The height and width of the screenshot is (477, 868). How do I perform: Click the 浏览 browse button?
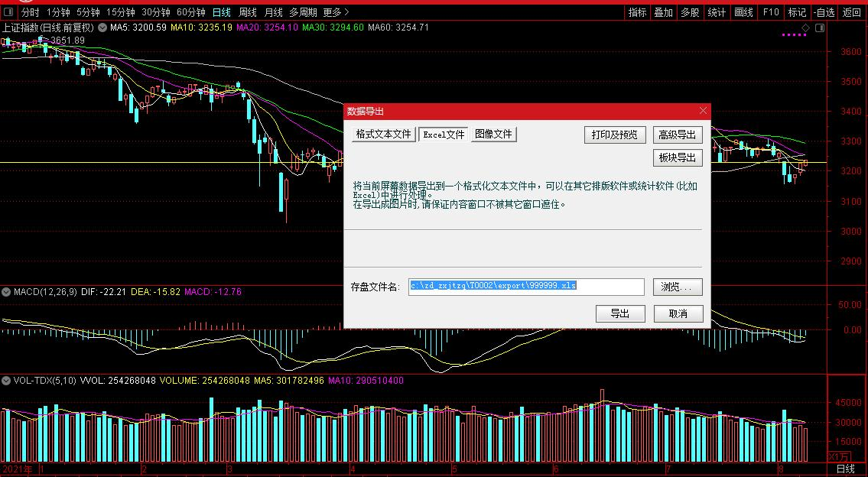(678, 287)
